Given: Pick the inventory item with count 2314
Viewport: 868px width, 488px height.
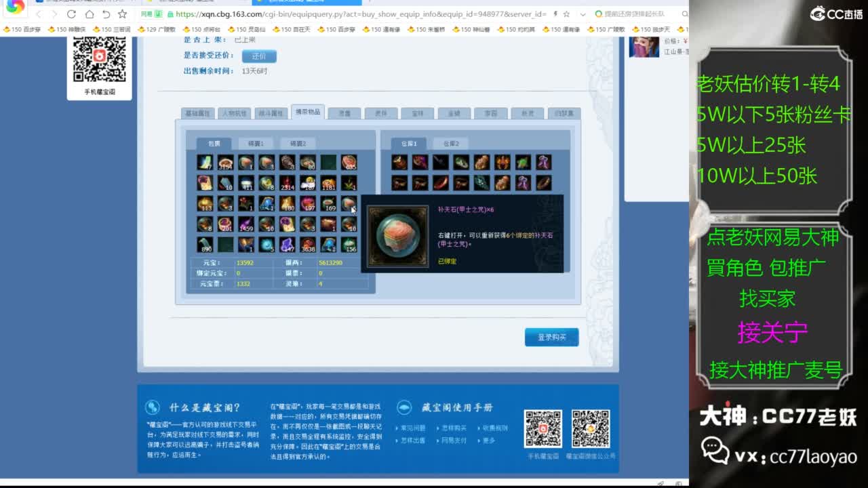Looking at the screenshot, I should [x=287, y=183].
